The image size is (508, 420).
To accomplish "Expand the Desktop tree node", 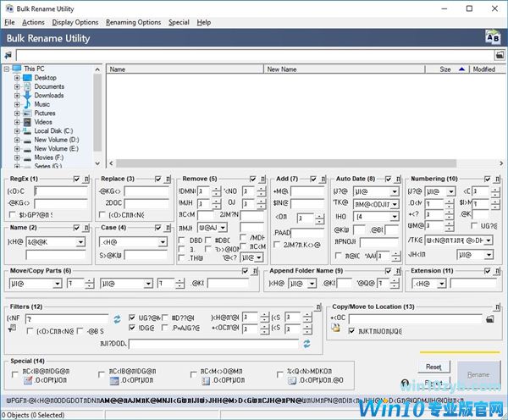I will (17, 78).
